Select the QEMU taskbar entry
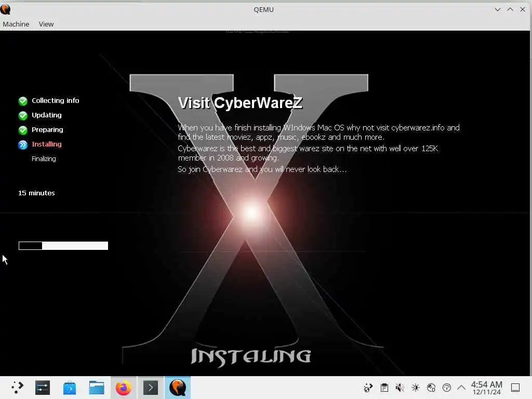Image resolution: width=532 pixels, height=399 pixels. (x=178, y=388)
